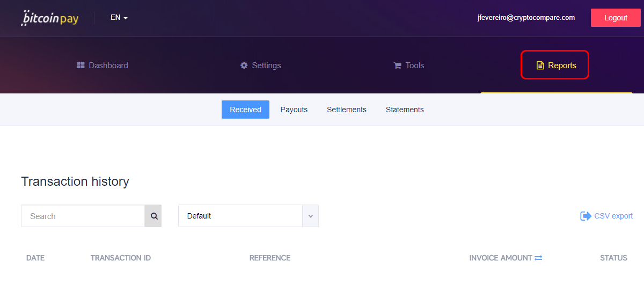This screenshot has height=291, width=644.
Task: Click the Settings gear icon
Action: coord(244,66)
